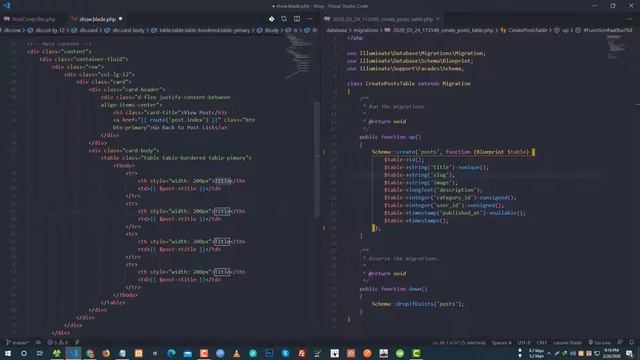Screen dimensions: 640x360
Task: Open Camtasia green C icon on taskbar
Action: tap(416, 353)
